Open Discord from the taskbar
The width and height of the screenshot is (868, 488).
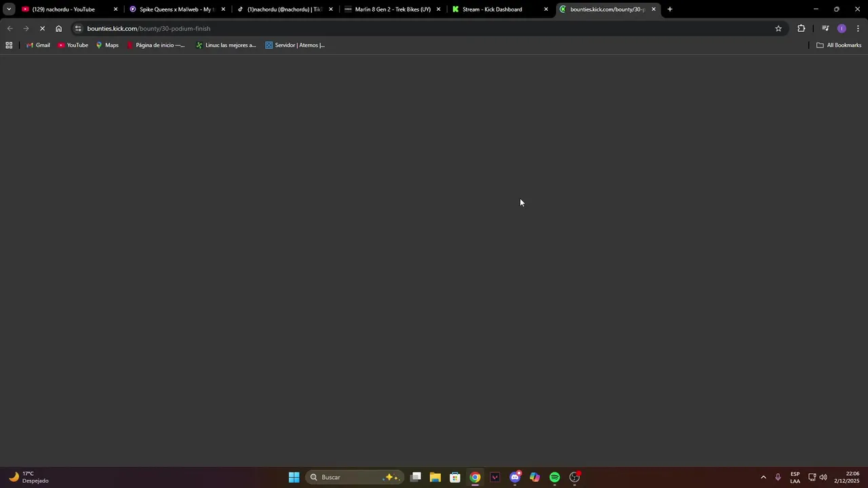515,477
